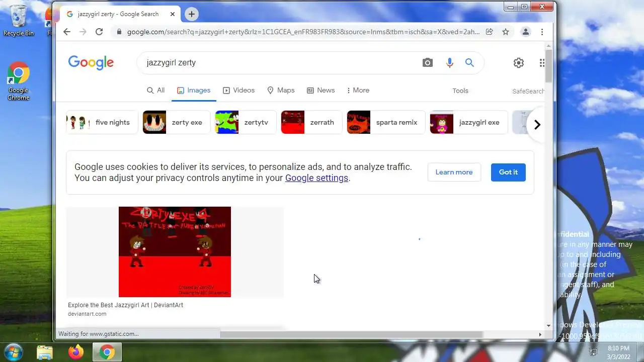Open the Zerty exe red image thumbnail
The image size is (644, 362).
click(x=175, y=252)
